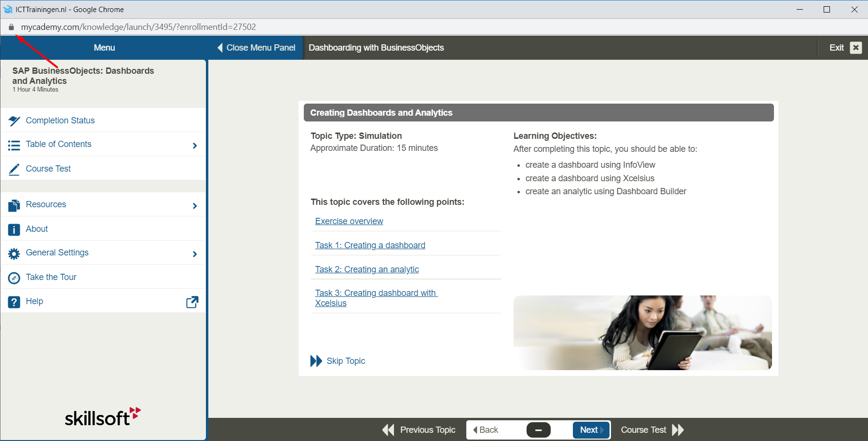Open the Resources menu item
Screen dimensions: 868x441
click(103, 204)
